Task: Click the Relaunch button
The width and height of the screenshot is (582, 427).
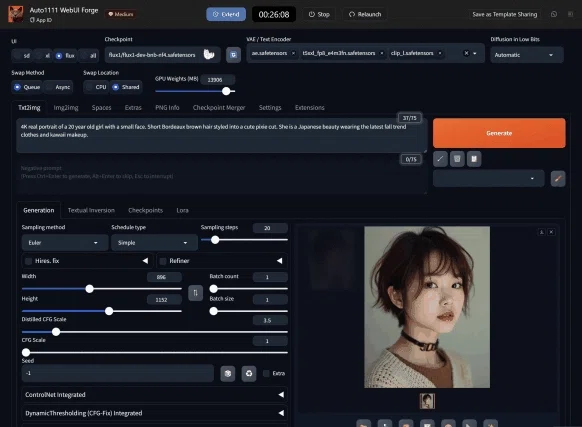Action: (365, 14)
